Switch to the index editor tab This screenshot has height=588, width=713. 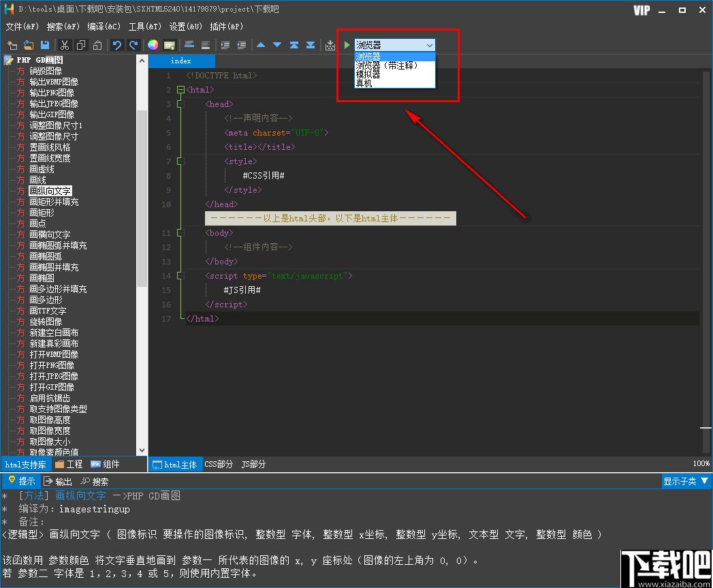(x=181, y=61)
